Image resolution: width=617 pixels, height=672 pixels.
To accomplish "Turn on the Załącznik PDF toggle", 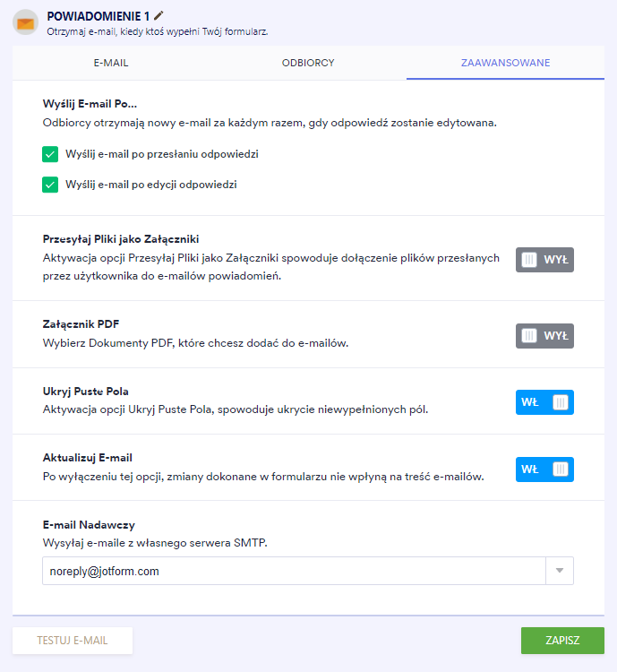I will [x=544, y=336].
